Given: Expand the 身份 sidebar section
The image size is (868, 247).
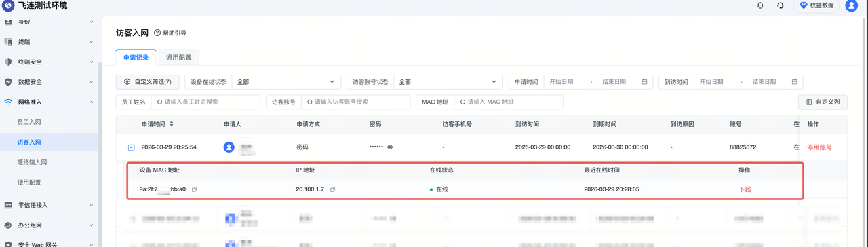Looking at the screenshot, I should 92,22.
